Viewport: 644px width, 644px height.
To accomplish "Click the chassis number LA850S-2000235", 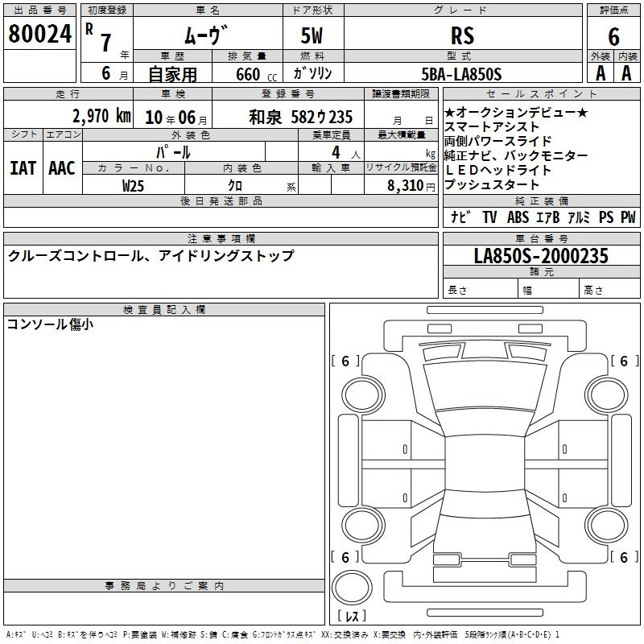I will coord(541,257).
